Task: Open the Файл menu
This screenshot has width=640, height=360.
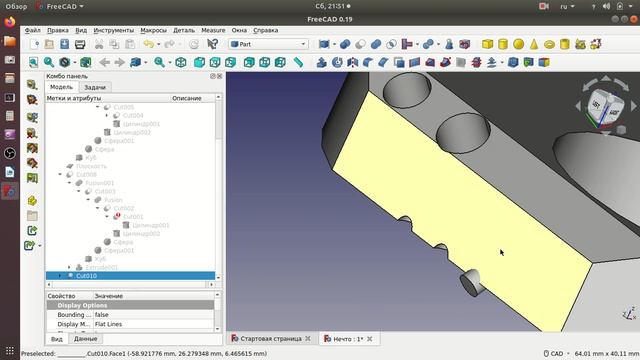Action: 32,30
